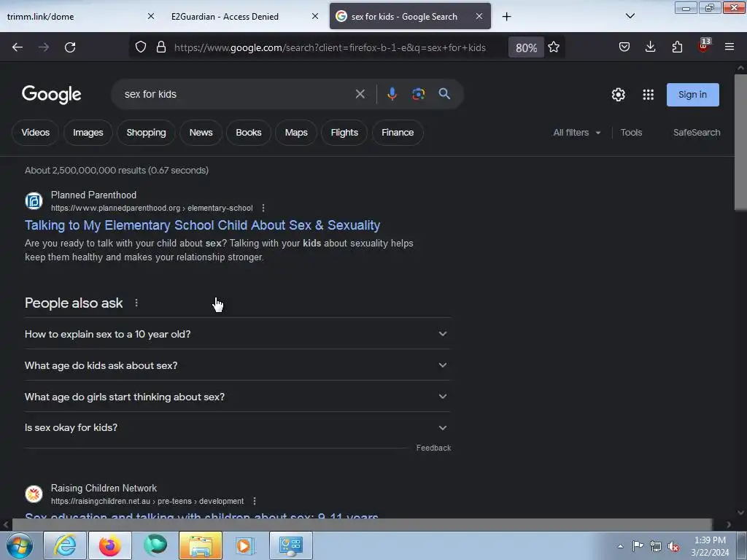Click into the Google search input field

(x=236, y=94)
